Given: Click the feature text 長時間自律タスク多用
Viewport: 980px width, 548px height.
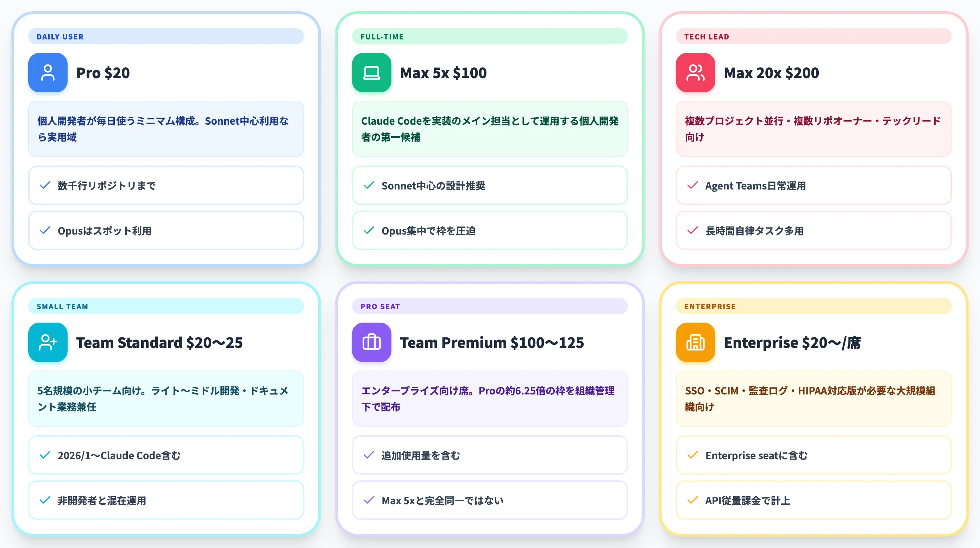Looking at the screenshot, I should (x=754, y=231).
